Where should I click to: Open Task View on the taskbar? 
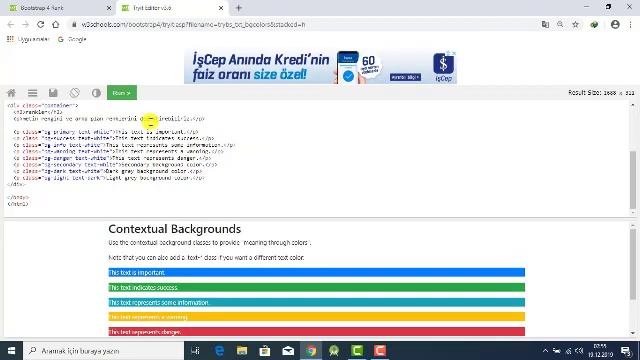tap(196, 351)
